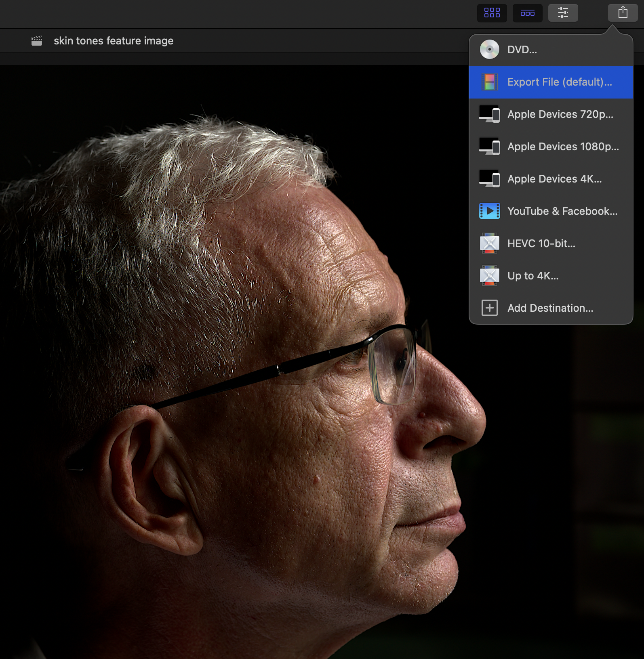Choose Apple Devices 1080p... destination

pyautogui.click(x=563, y=147)
